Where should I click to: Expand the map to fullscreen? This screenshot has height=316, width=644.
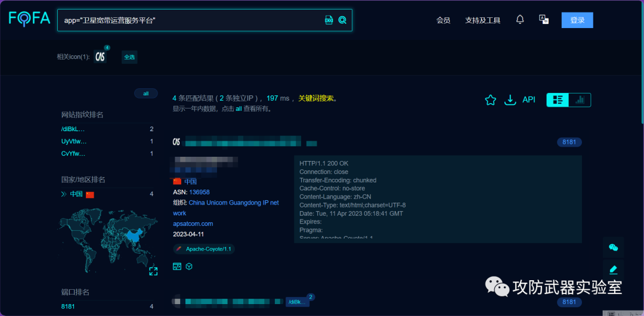(153, 271)
